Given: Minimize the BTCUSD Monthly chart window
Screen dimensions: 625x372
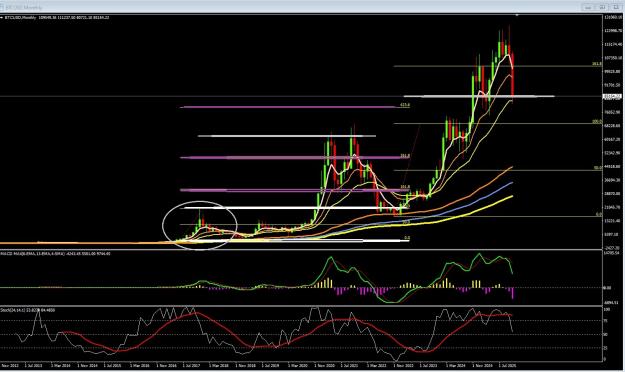Looking at the screenshot, I should pyautogui.click(x=589, y=7).
